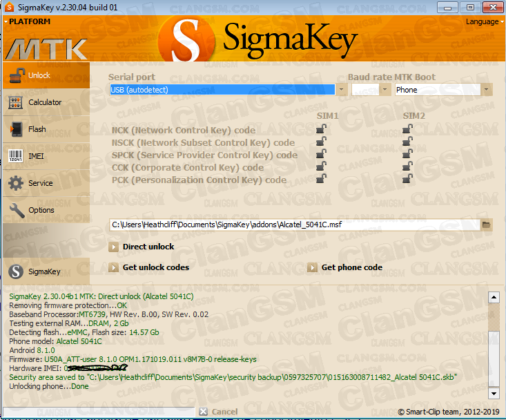Click the SIM2 lock icon for SPCK code

[407, 154]
